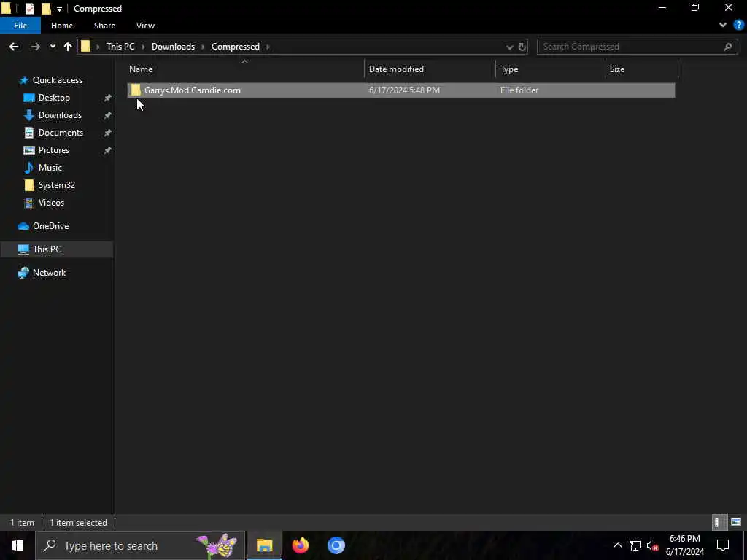Screen dimensions: 747x560
Task: Click Compressed in the address breadcrumb
Action: pos(236,47)
